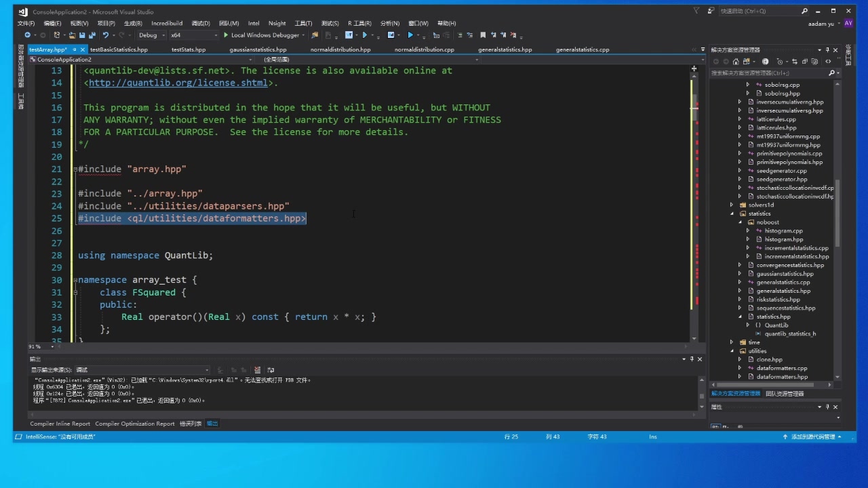Open the quantlib.org license link
Image resolution: width=868 pixels, height=488 pixels.
(x=178, y=83)
